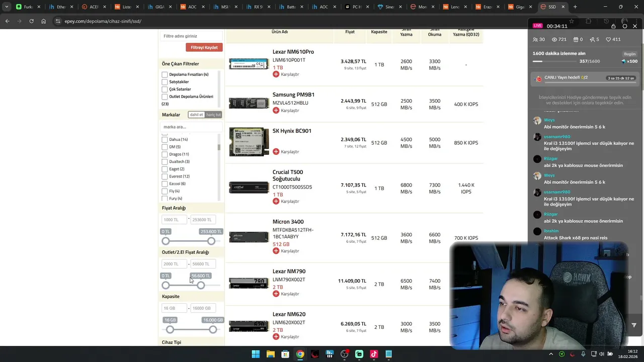644x362 pixels.
Task: Click the Karşılaştır plus icon for Lexar NM790
Action: click(276, 294)
